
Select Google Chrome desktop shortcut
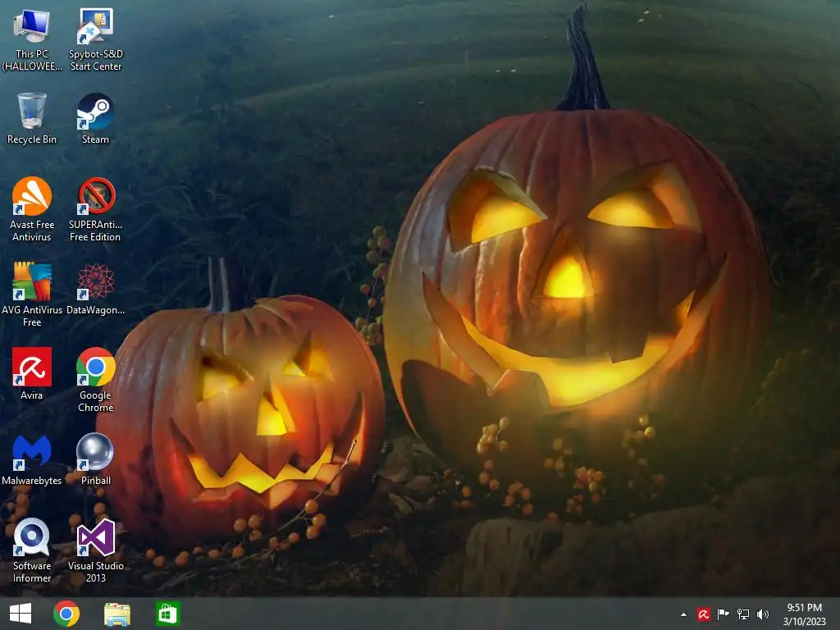click(x=95, y=380)
